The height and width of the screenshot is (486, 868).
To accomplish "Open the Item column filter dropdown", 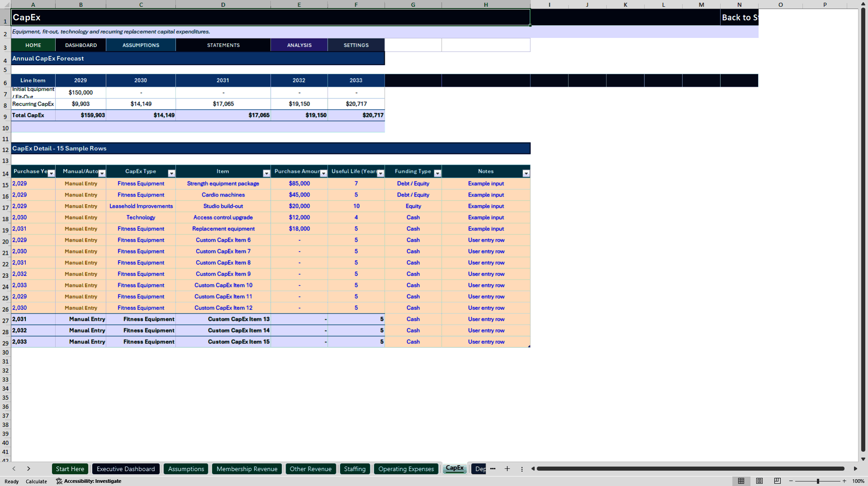I will pyautogui.click(x=266, y=173).
